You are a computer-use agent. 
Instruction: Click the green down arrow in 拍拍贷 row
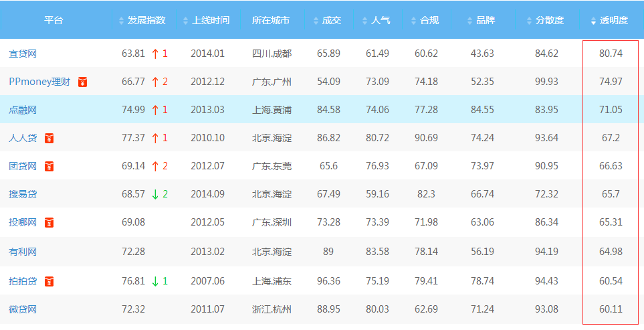click(155, 282)
